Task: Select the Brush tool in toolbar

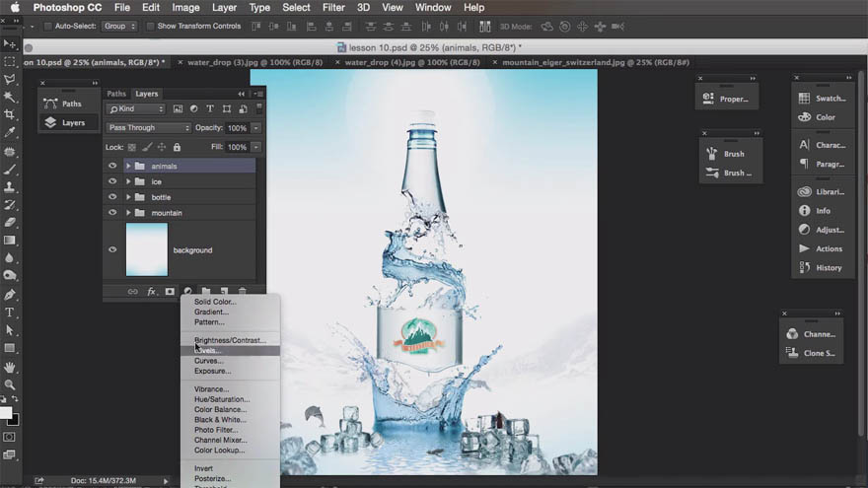Action: point(10,170)
